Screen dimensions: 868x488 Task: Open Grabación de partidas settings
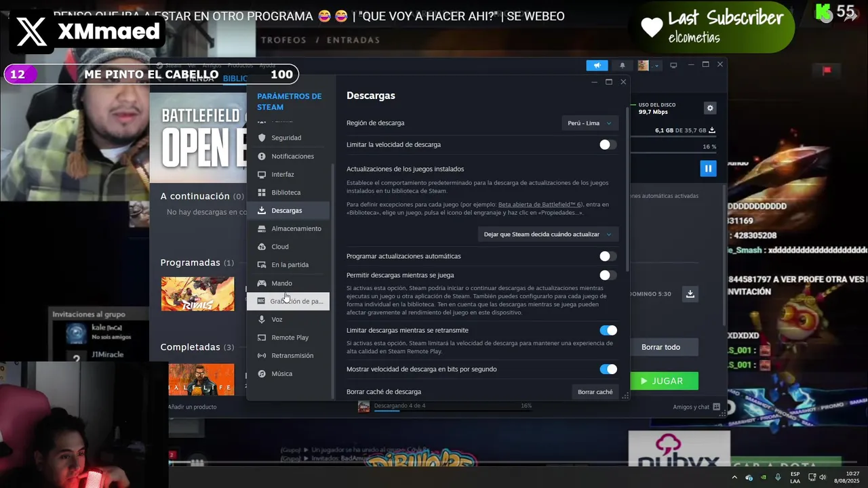[x=288, y=301]
